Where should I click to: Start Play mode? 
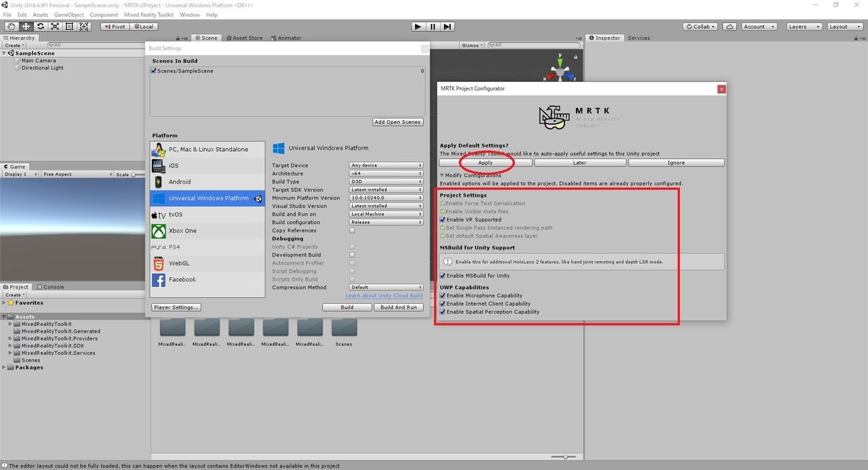pos(418,27)
